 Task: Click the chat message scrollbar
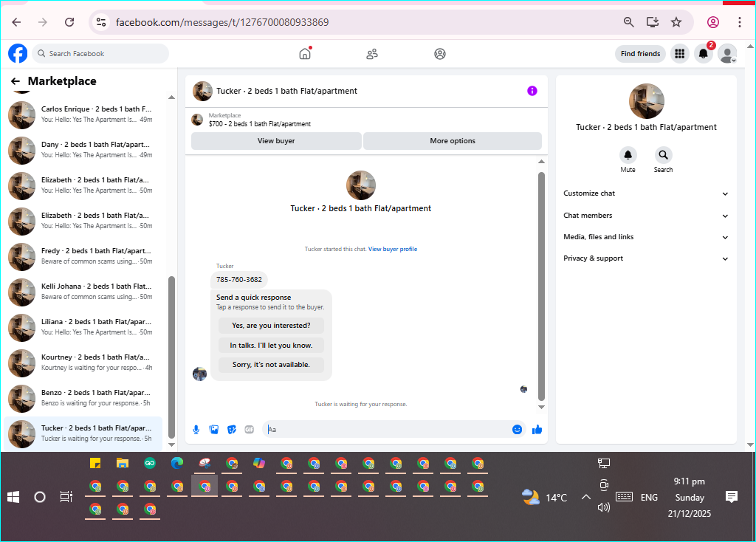(541, 287)
